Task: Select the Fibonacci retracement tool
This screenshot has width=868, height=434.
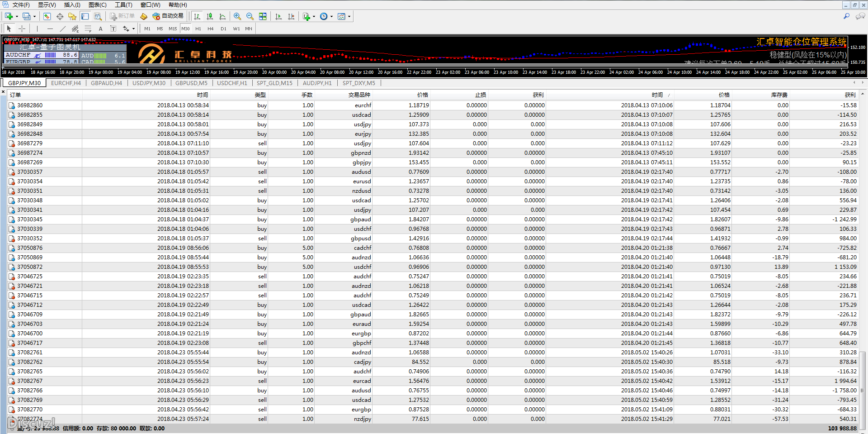Action: tap(88, 29)
